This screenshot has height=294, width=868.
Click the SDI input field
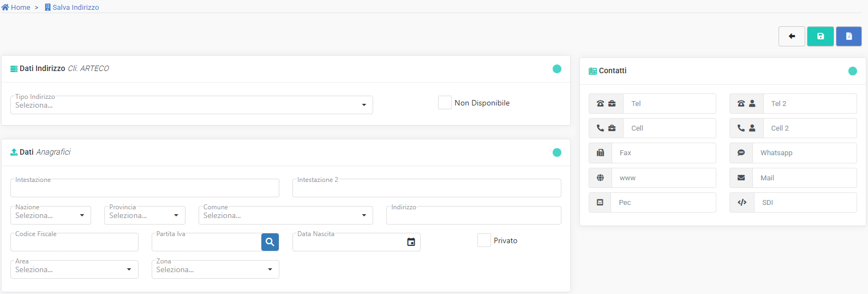[806, 202]
